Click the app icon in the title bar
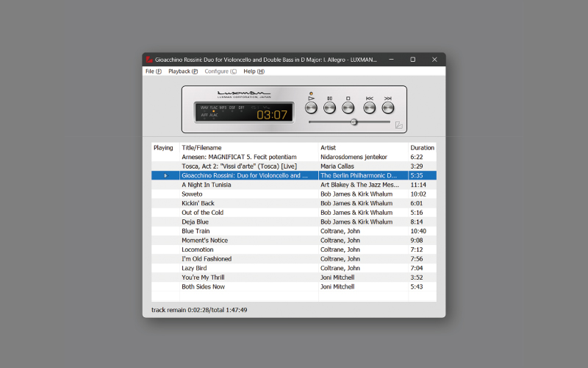The width and height of the screenshot is (588, 368). coord(148,59)
